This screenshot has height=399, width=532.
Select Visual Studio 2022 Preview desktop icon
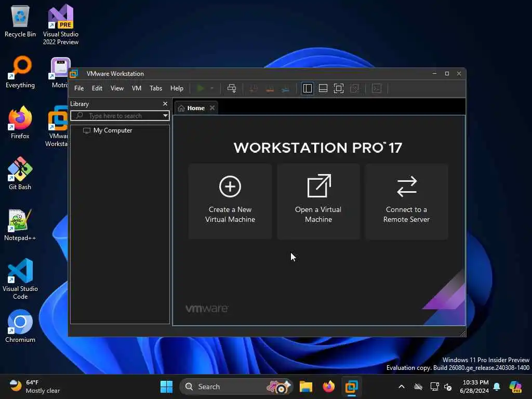tap(61, 24)
